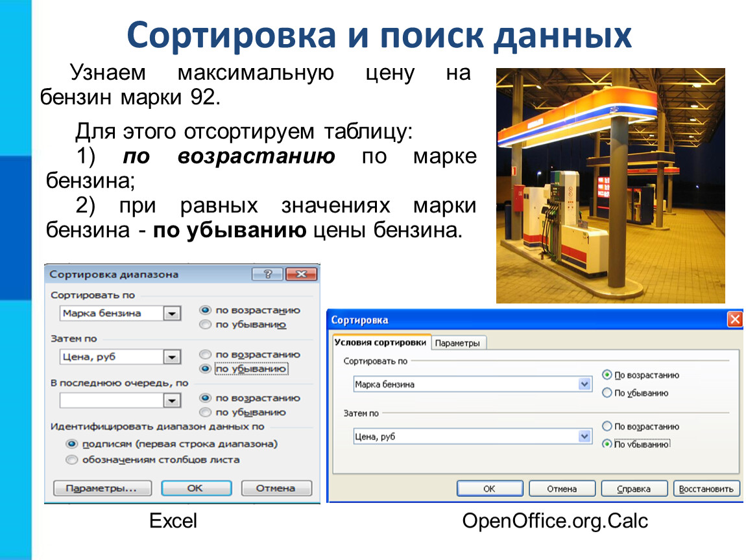Expand the 'Марка бензина' combo box in OpenOffice
746x560 pixels.
click(x=584, y=384)
